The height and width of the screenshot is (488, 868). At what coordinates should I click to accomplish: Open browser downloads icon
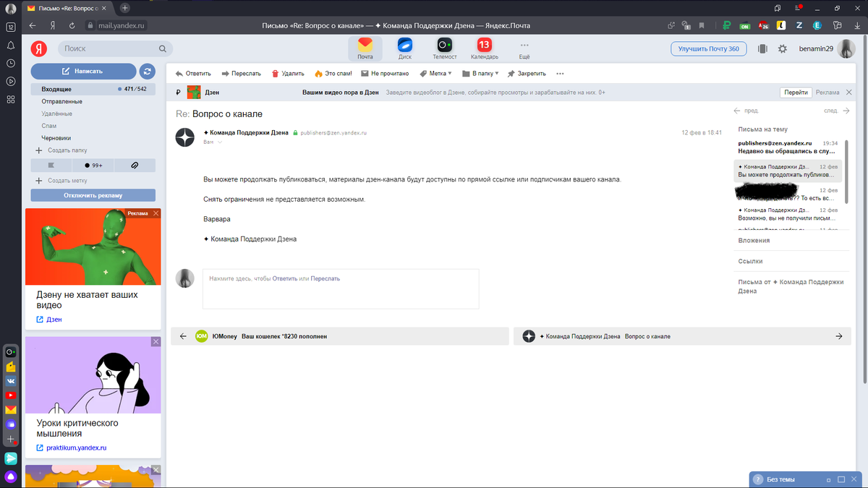point(857,25)
